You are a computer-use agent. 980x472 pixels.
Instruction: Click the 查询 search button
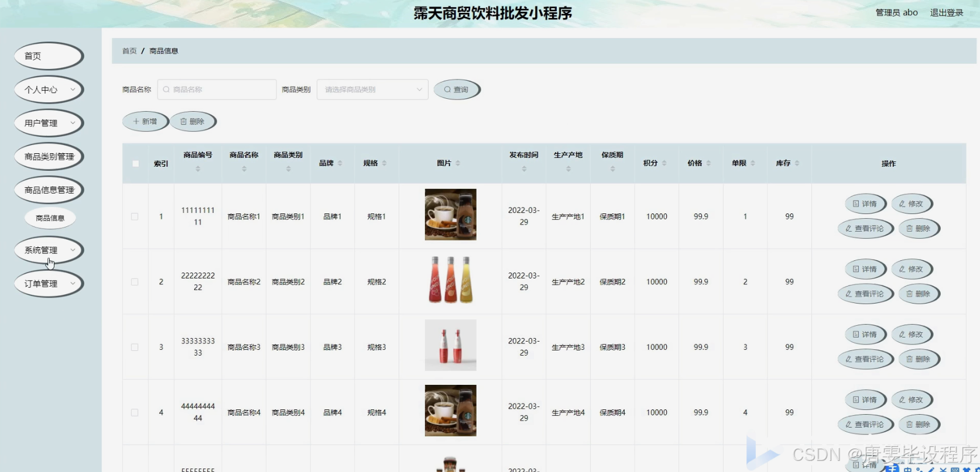pos(456,89)
